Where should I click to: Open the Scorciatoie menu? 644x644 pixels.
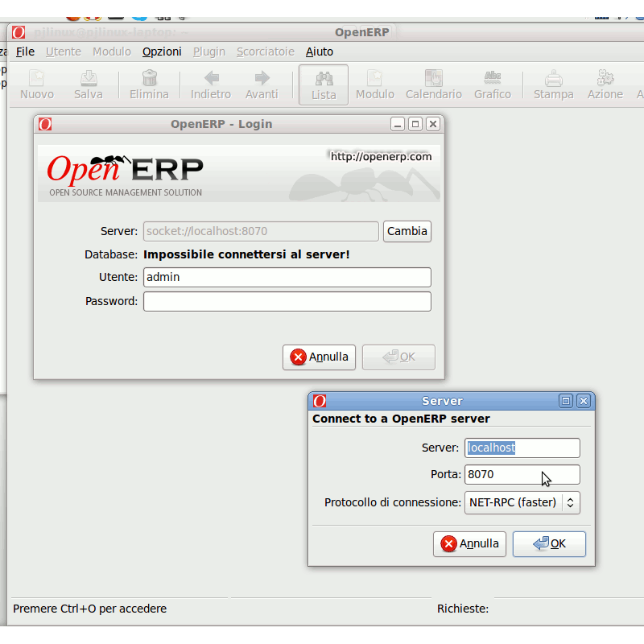pos(266,52)
